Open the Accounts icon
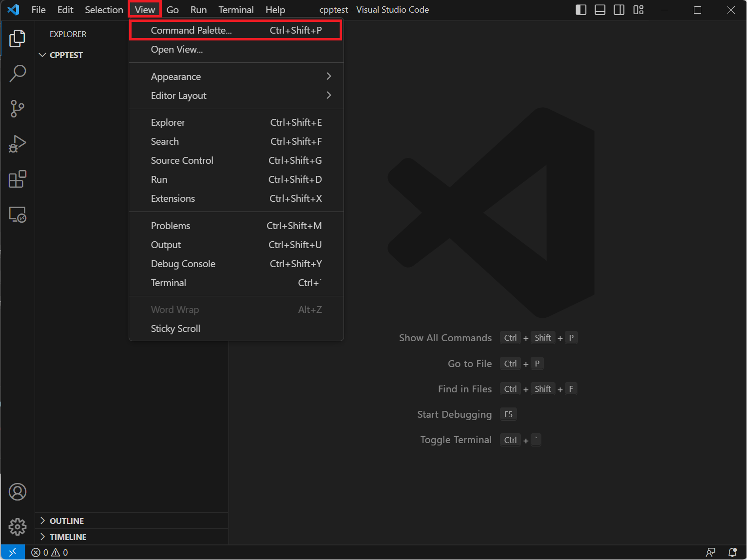The width and height of the screenshot is (747, 560). click(x=18, y=492)
